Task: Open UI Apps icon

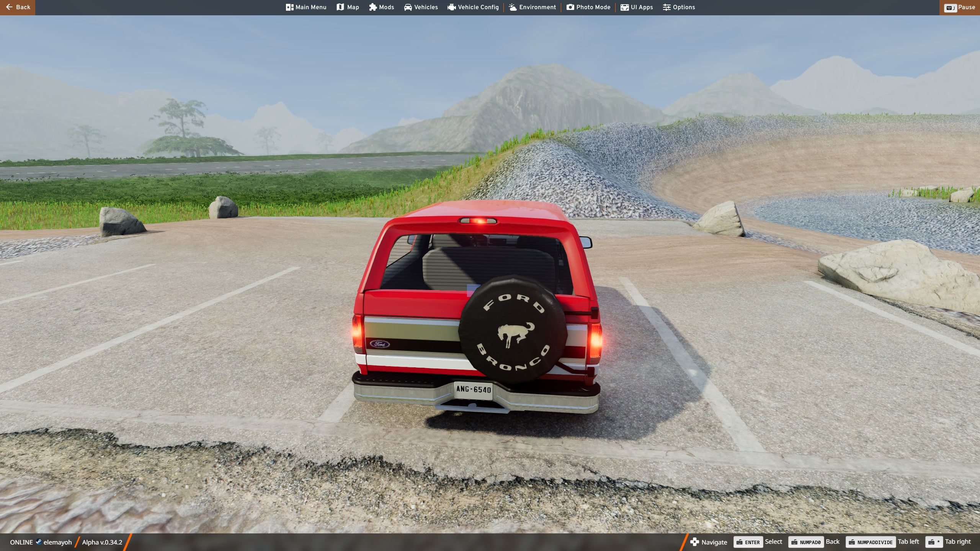Action: (x=625, y=7)
